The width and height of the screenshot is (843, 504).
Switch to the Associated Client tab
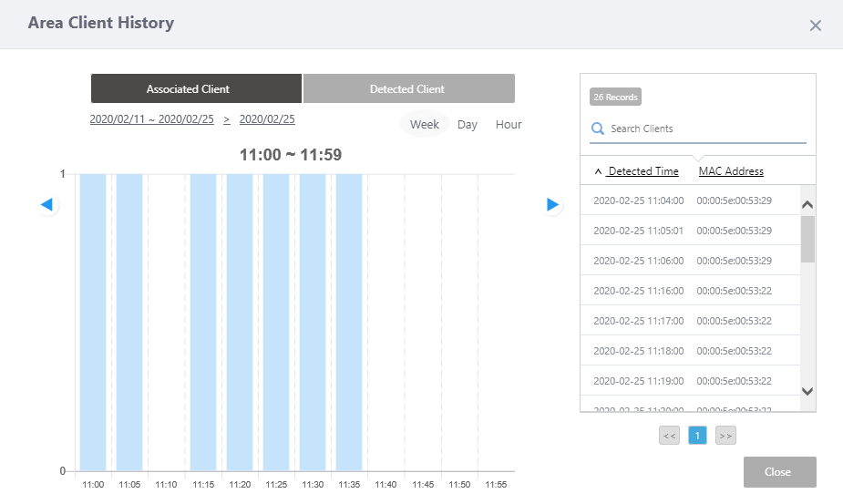196,89
